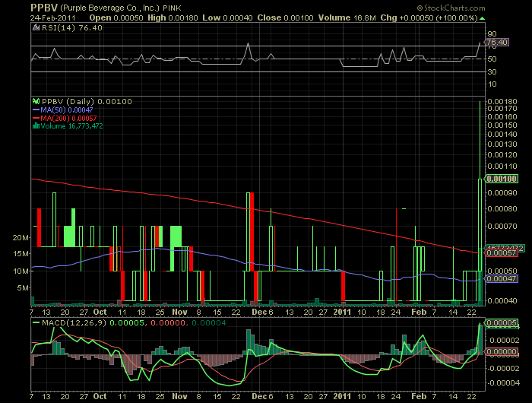This screenshot has width=532, height=403.
Task: Click the PPBV ticker symbol title
Action: point(44,8)
